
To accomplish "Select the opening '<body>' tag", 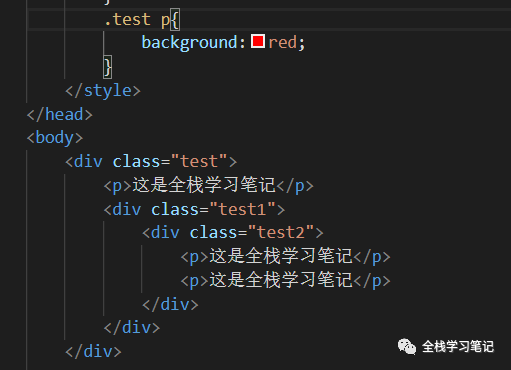I will pyautogui.click(x=55, y=138).
